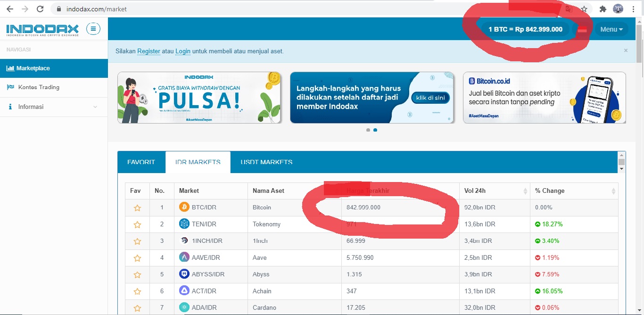Click the 16.05% change value

tap(553, 291)
